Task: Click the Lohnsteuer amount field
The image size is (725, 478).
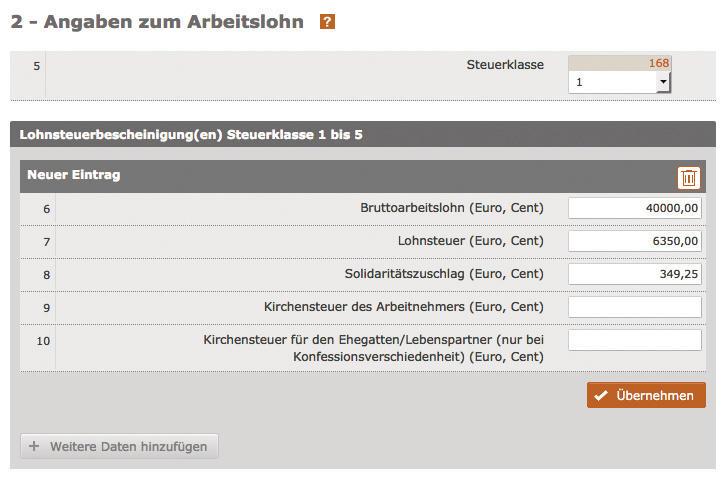Action: [x=634, y=241]
